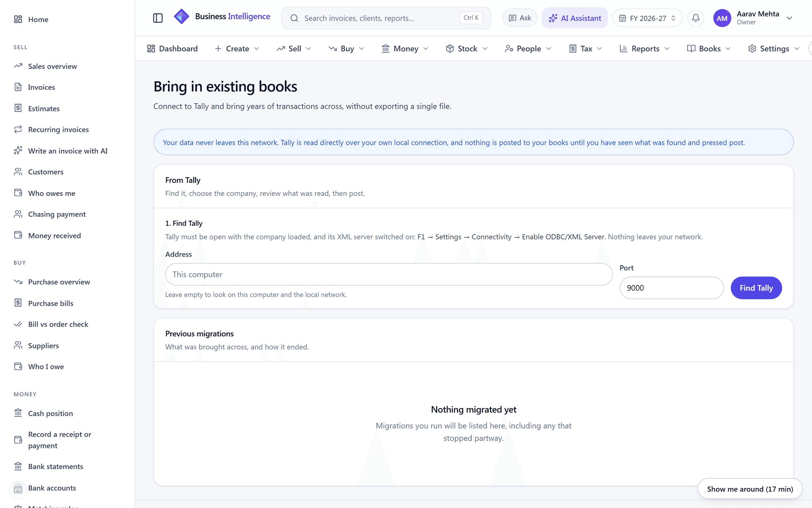Open Cash position in sidebar
The width and height of the screenshot is (812, 508).
(x=67, y=413)
